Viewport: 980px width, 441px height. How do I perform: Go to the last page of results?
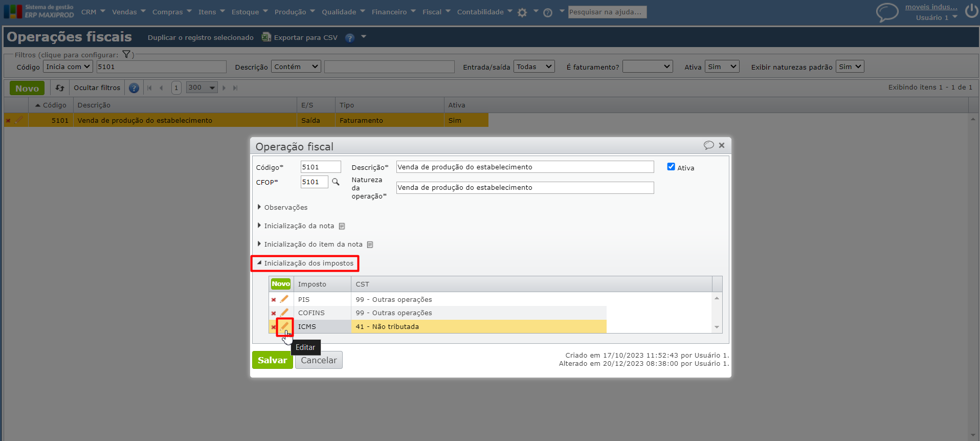click(x=235, y=88)
